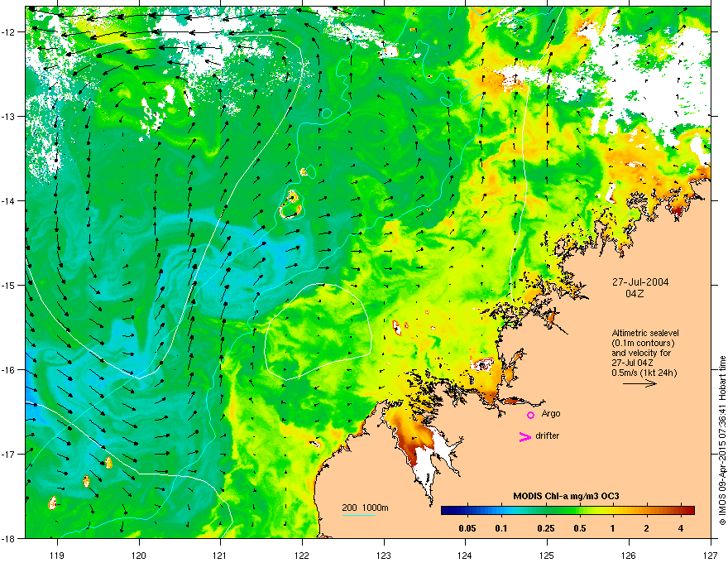Click the longitude axis label 124
This screenshot has height=563, width=728.
click(465, 555)
